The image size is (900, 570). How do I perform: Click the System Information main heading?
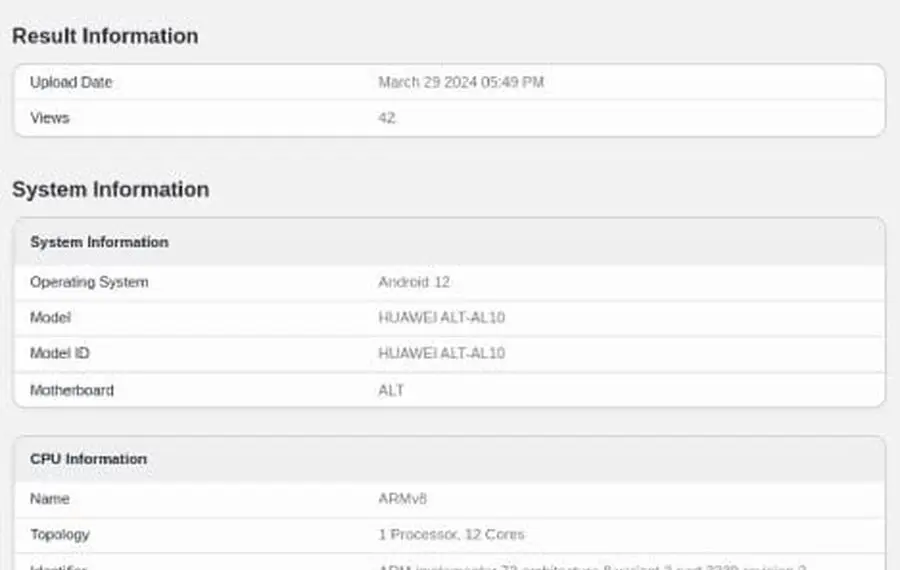tap(110, 190)
